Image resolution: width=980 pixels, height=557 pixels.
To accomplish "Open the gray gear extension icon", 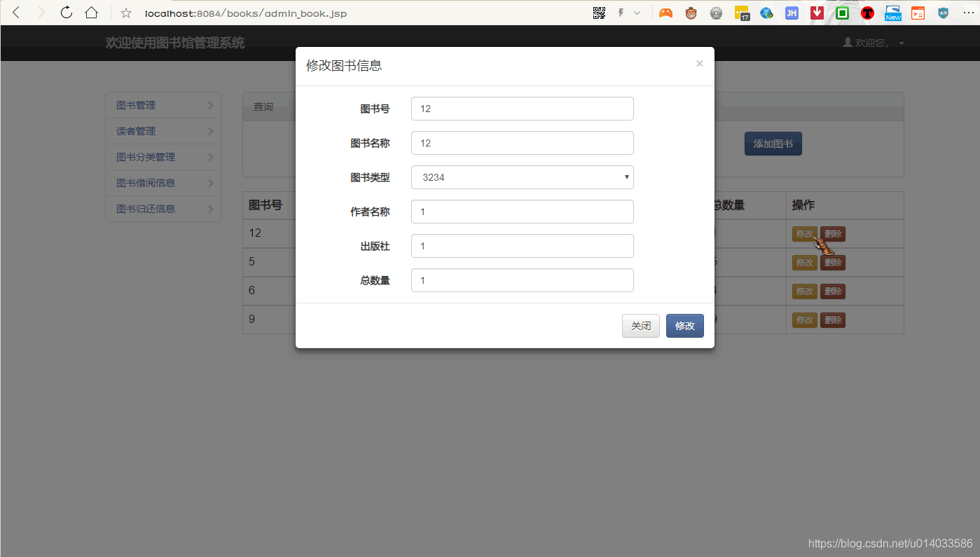I will (x=716, y=13).
